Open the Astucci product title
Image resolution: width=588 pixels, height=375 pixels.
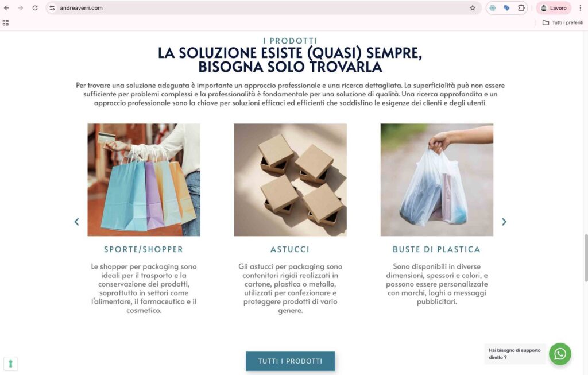pyautogui.click(x=290, y=249)
